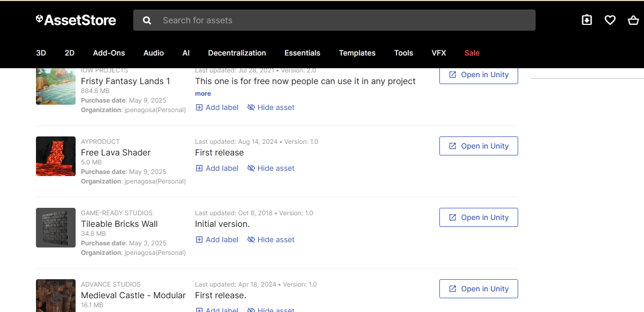Open the Templates category menu
The image size is (644, 312).
click(x=357, y=53)
